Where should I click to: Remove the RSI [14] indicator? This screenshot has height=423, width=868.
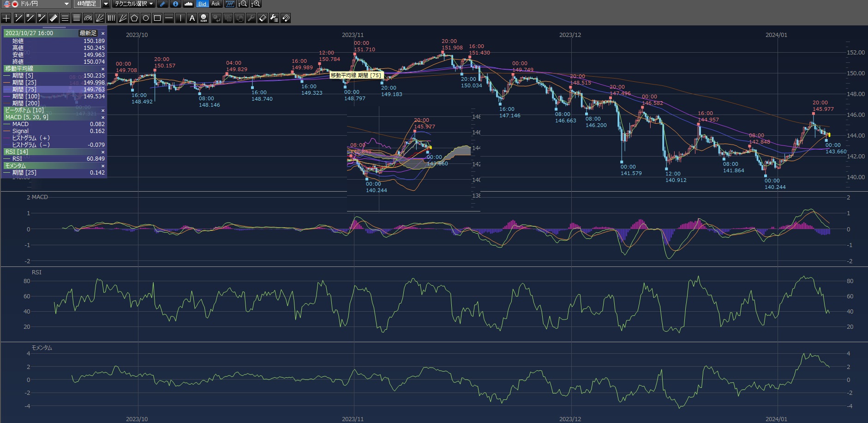[103, 152]
